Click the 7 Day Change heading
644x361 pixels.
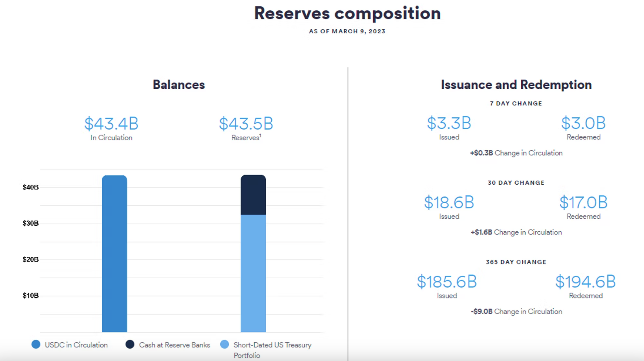click(x=516, y=103)
